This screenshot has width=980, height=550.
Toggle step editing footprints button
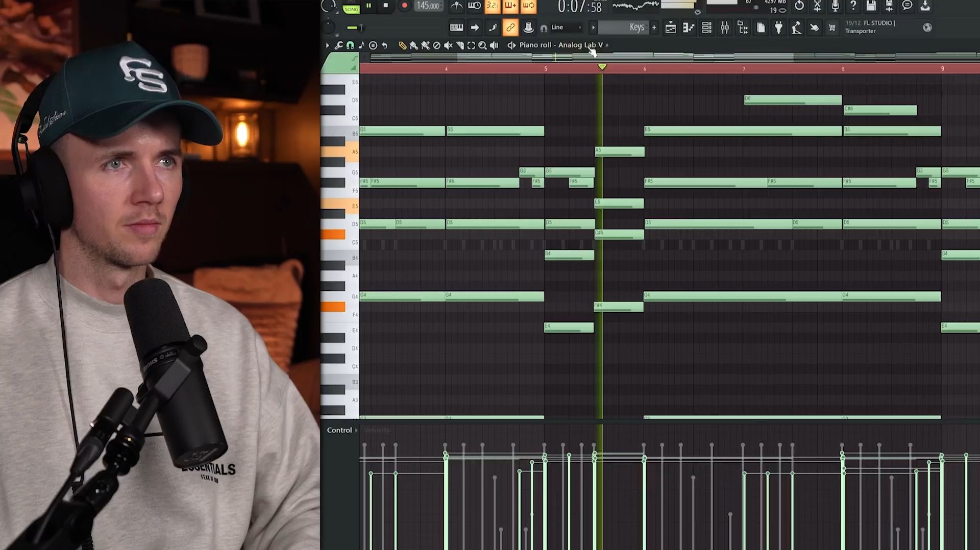pyautogui.click(x=493, y=28)
